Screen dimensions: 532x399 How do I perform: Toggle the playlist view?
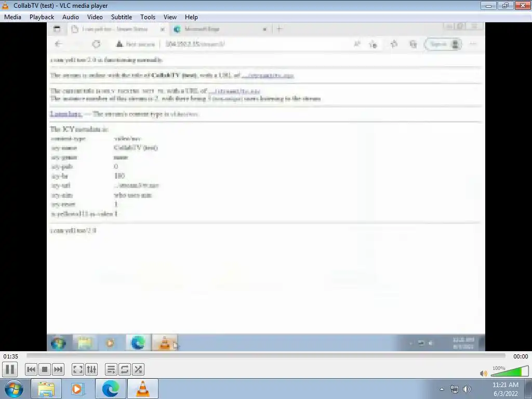(x=111, y=369)
